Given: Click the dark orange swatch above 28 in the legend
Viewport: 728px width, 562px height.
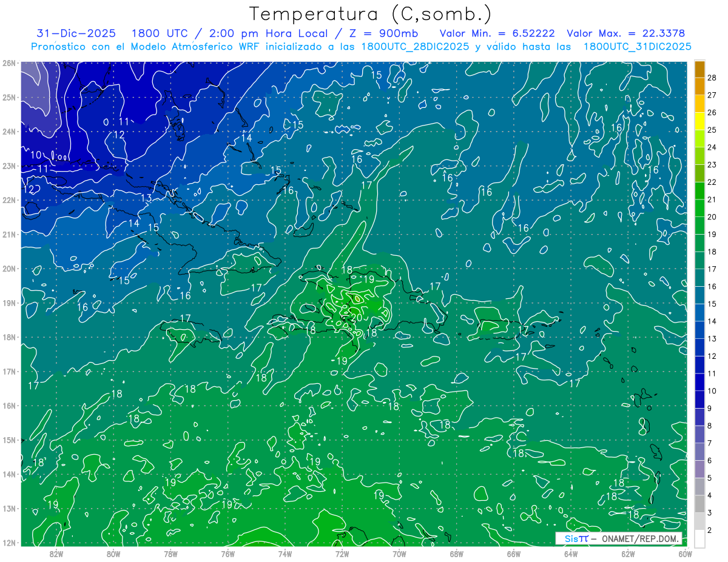Looking at the screenshot, I should tap(699, 69).
